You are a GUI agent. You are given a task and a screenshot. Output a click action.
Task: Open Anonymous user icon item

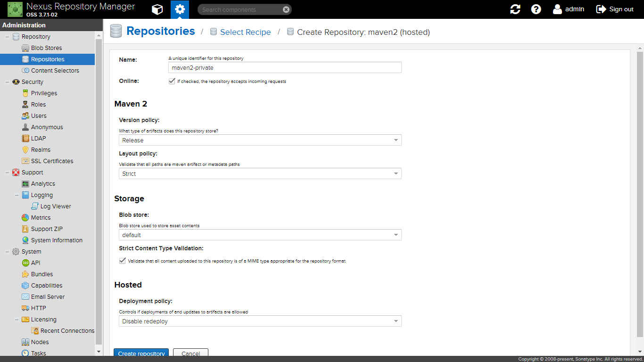(25, 127)
